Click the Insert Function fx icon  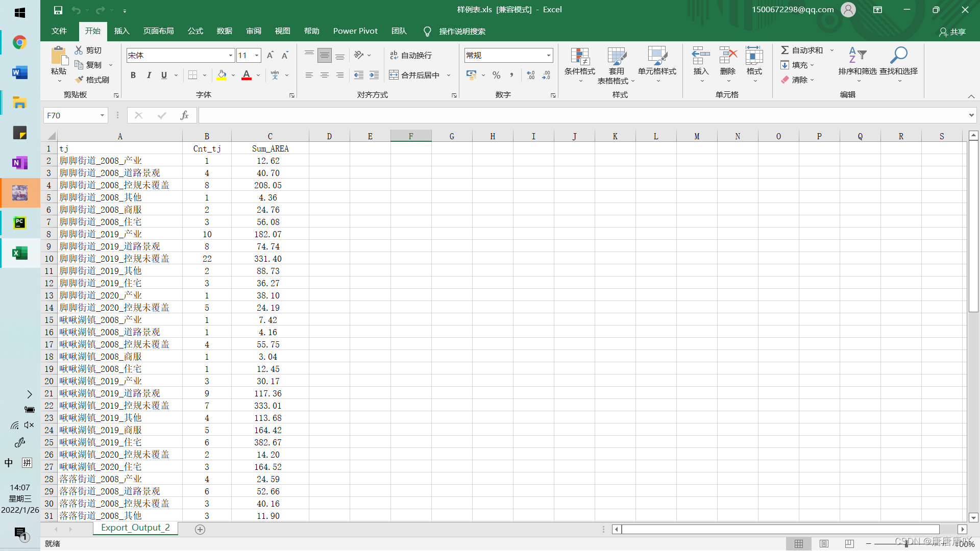pos(184,116)
